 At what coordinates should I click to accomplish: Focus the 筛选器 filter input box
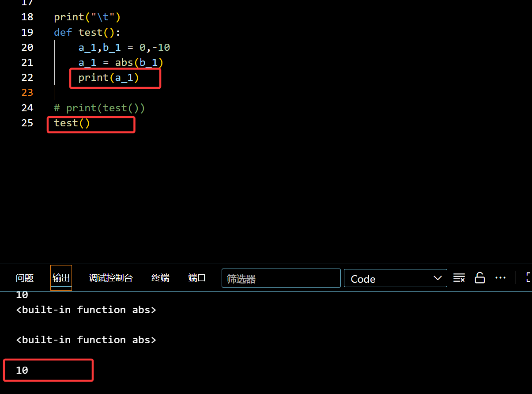[281, 279]
